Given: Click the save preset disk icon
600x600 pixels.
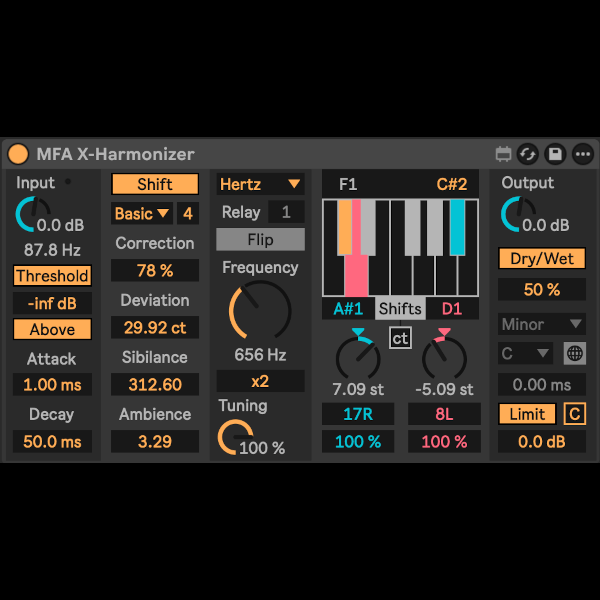Looking at the screenshot, I should [x=555, y=154].
